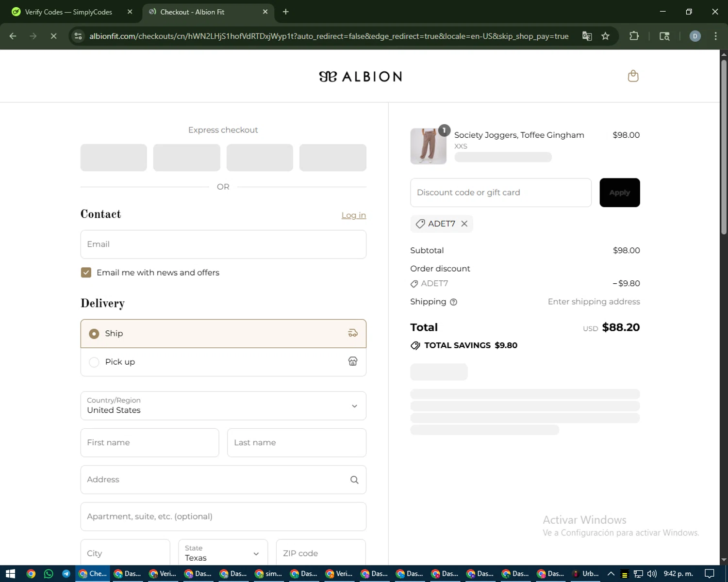
Task: Open the Chrome profile avatar D
Action: coord(695,36)
